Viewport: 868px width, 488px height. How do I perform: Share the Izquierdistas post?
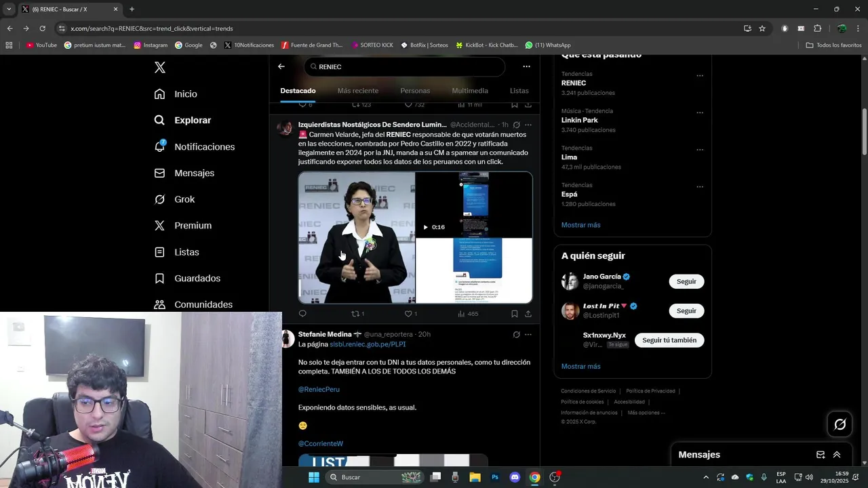(528, 314)
